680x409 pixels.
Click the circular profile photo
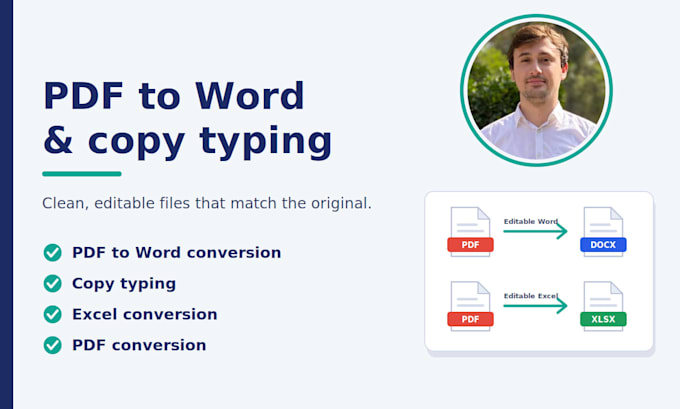[536, 90]
